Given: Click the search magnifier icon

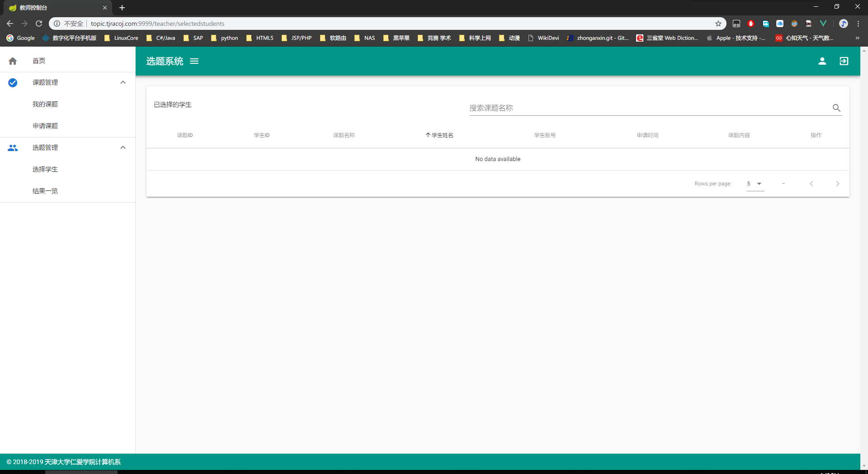Looking at the screenshot, I should [x=836, y=108].
